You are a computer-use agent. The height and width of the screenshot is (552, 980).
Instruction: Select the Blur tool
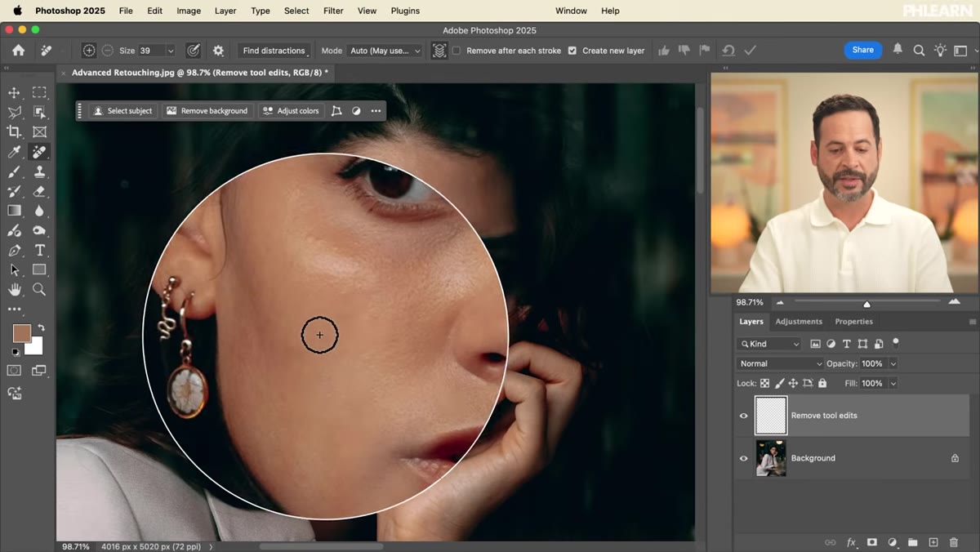pyautogui.click(x=39, y=211)
